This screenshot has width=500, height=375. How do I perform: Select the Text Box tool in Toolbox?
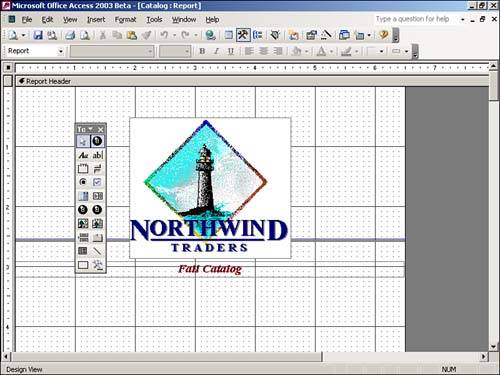tap(97, 155)
